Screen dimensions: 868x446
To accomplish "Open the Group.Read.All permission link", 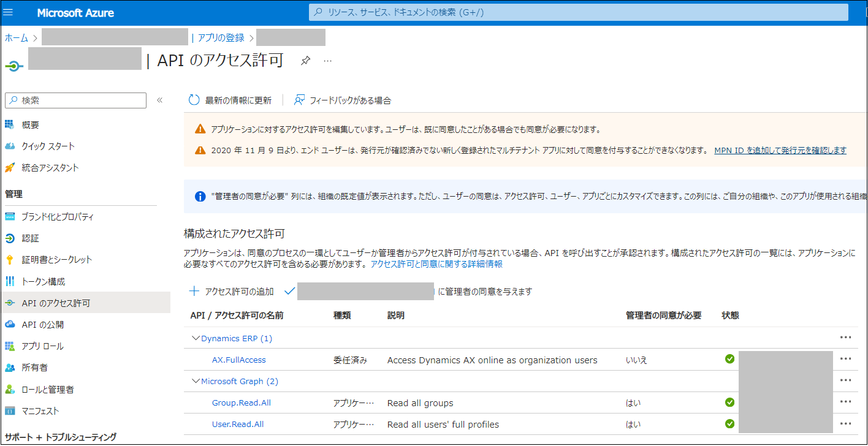I will point(242,403).
